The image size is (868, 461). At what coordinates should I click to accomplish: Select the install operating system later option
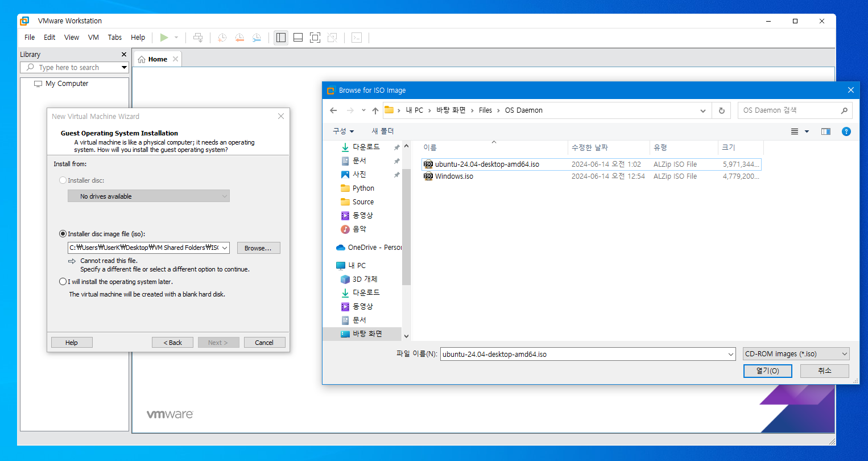tap(63, 282)
